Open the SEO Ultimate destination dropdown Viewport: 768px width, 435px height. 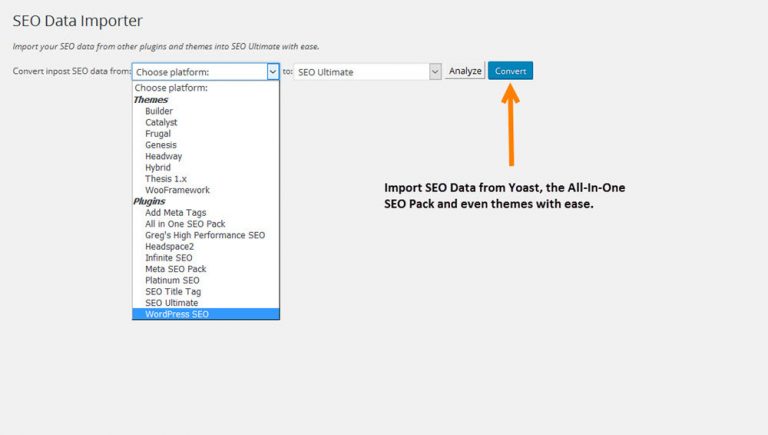coord(368,72)
